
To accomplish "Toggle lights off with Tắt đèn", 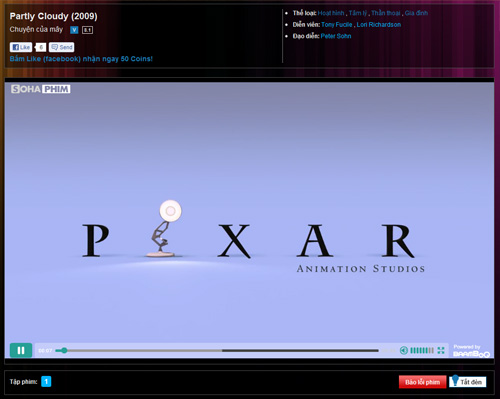I will (468, 382).
